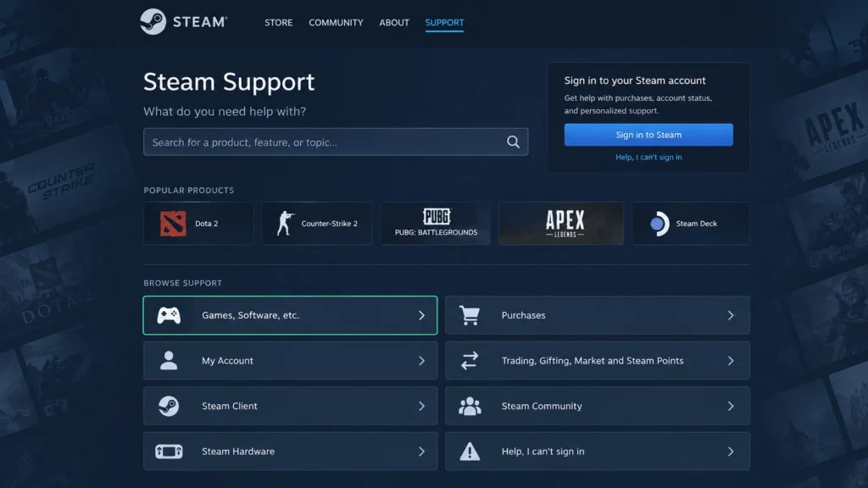Screen dimensions: 868x488
Task: Open Steam Deck support label
Action: coord(697,224)
